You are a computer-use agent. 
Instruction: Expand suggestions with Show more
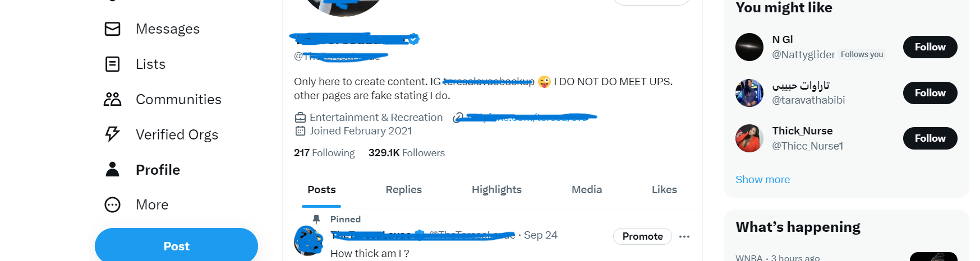click(762, 180)
